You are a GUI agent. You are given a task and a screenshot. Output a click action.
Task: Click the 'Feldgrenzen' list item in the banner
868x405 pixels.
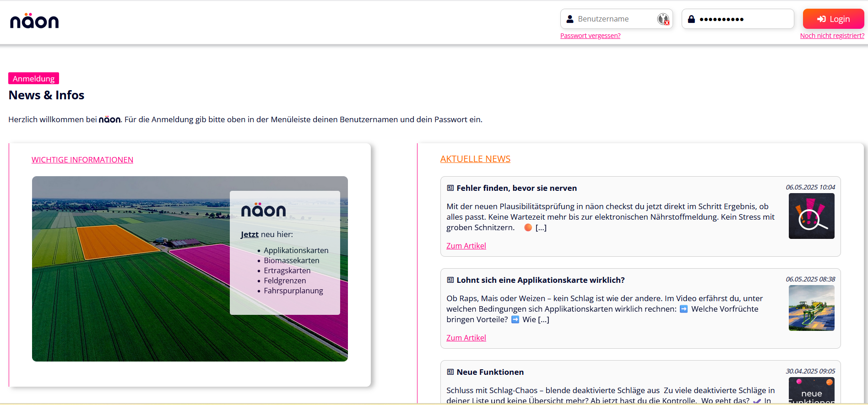(285, 281)
